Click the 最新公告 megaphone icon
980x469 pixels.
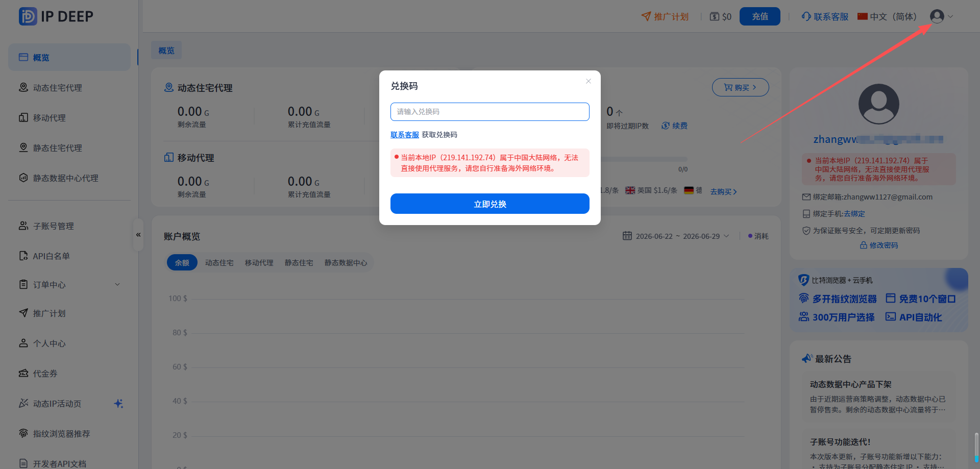pos(807,359)
